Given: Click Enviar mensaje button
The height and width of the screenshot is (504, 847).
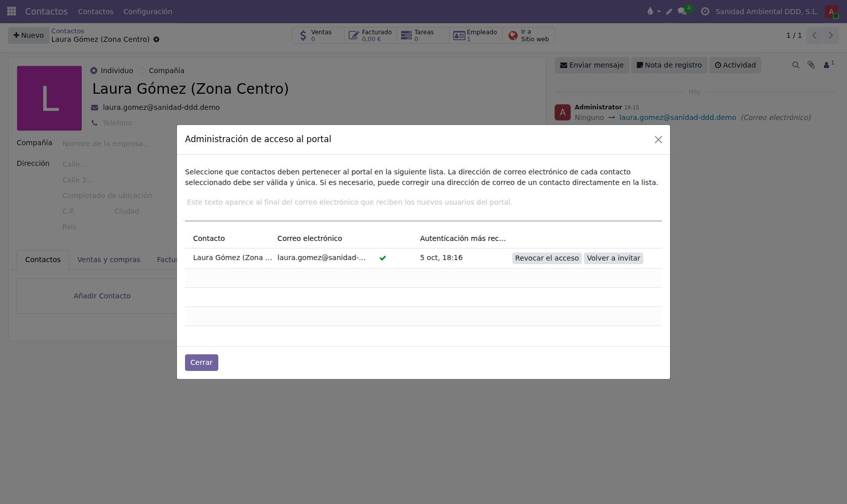Looking at the screenshot, I should (x=592, y=65).
